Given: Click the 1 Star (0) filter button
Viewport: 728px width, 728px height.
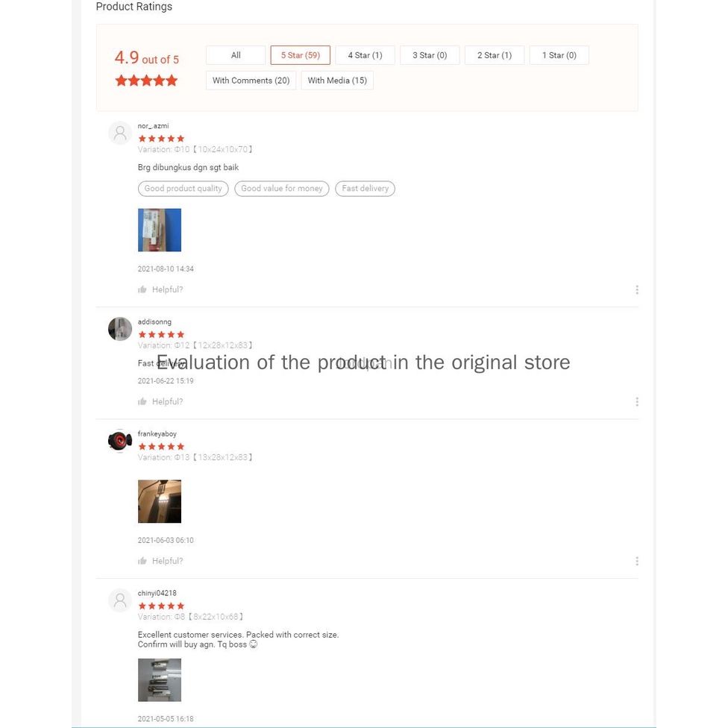Looking at the screenshot, I should (559, 55).
